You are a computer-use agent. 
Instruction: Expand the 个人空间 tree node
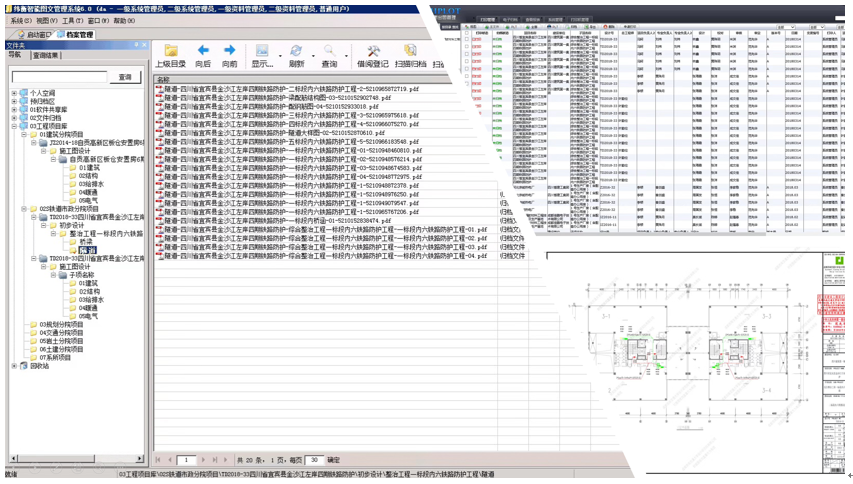click(14, 93)
